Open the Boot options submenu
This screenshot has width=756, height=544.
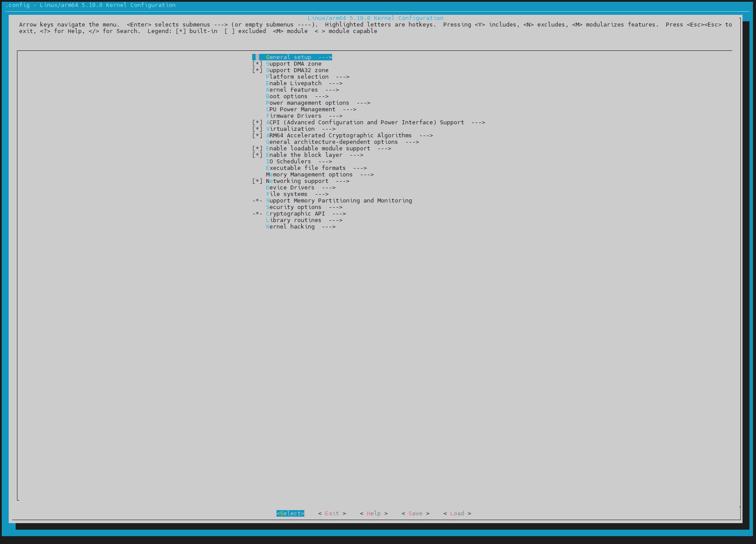pos(297,96)
